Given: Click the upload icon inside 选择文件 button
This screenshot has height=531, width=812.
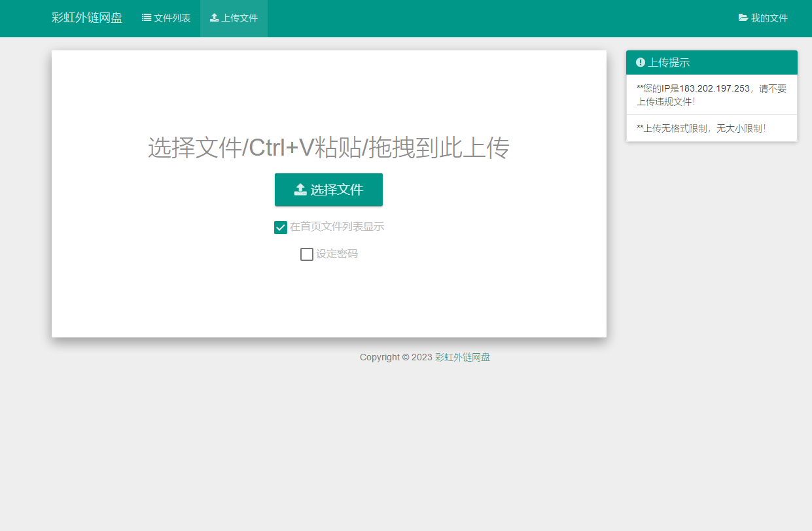Looking at the screenshot, I should click(x=300, y=190).
